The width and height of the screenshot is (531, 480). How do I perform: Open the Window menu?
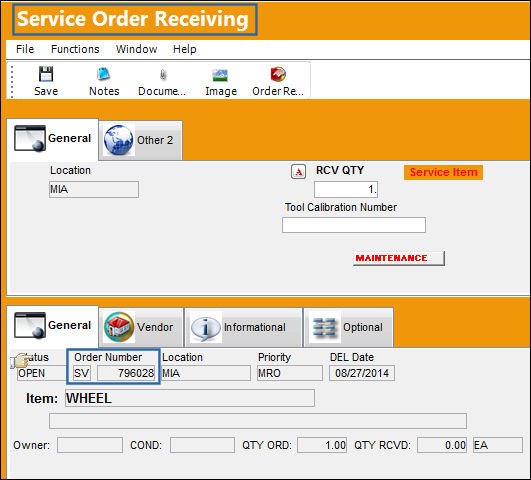pos(136,49)
